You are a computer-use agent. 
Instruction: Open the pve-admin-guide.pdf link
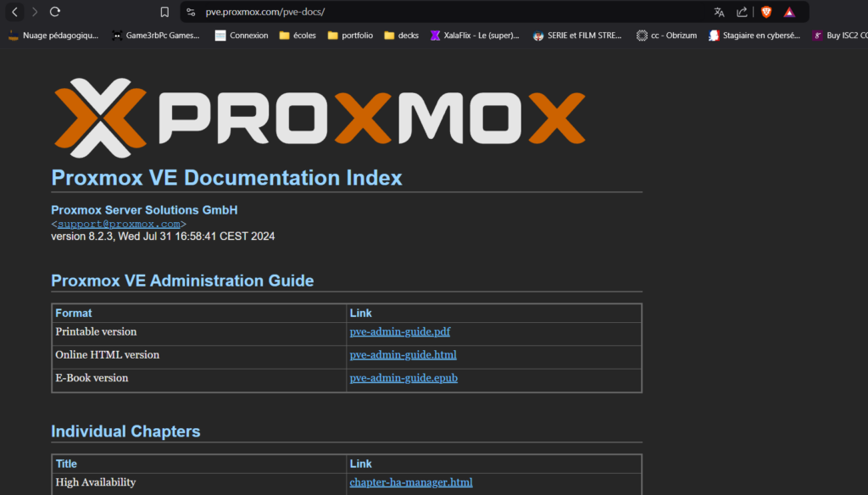point(400,331)
